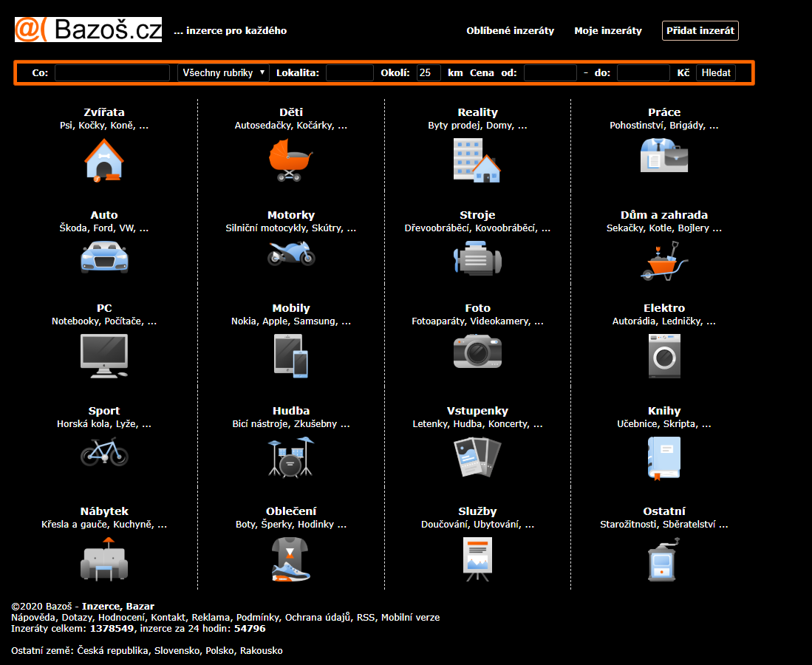Open the Hodnocení footer link
Screen dimensions: 812x665
(121, 618)
